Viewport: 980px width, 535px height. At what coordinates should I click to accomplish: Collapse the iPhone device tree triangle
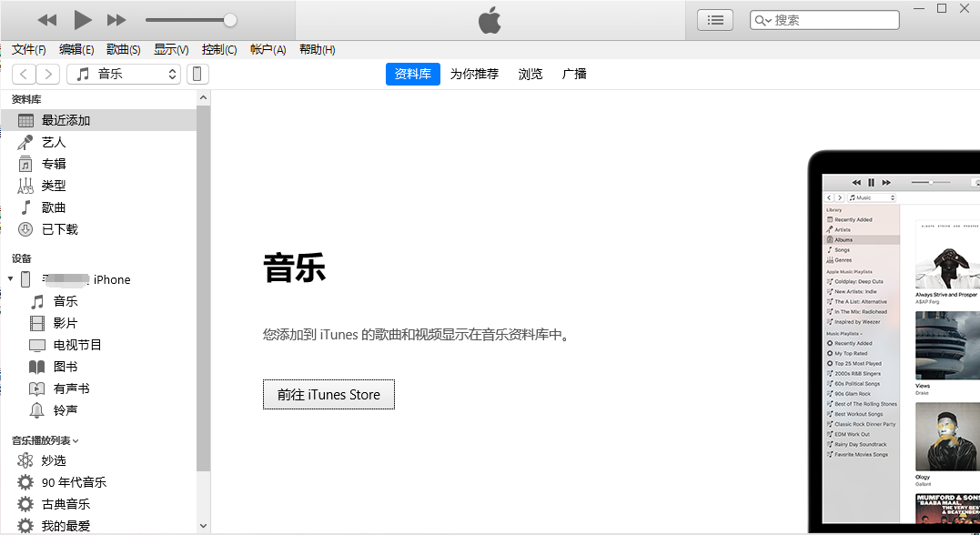click(x=11, y=278)
